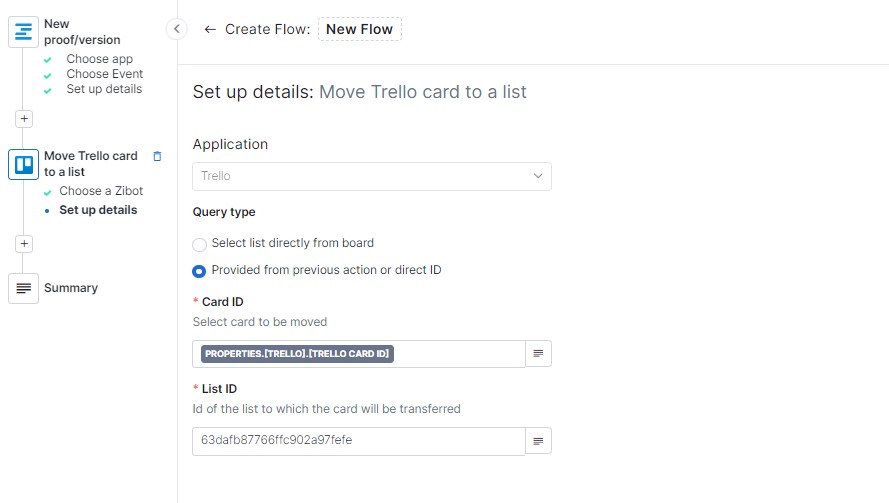Select 'Select list directly from board' option
Screen dimensions: 889x503
tap(200, 244)
